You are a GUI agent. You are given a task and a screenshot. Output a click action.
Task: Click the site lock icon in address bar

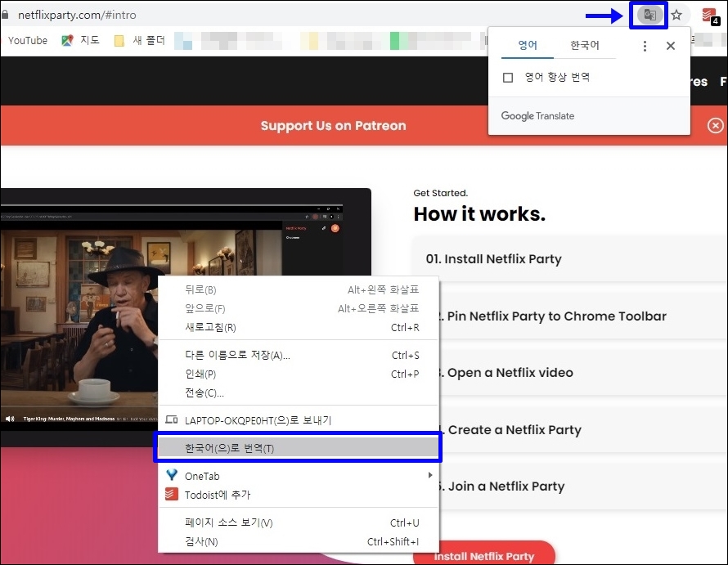[5, 15]
